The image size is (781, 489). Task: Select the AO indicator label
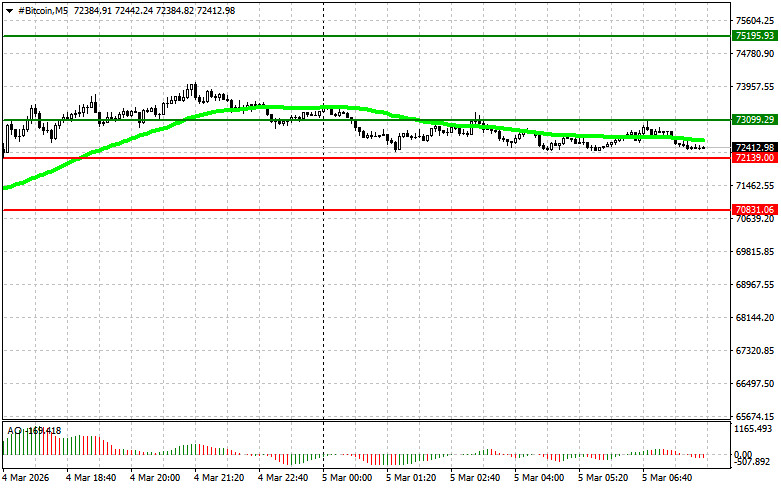click(34, 430)
